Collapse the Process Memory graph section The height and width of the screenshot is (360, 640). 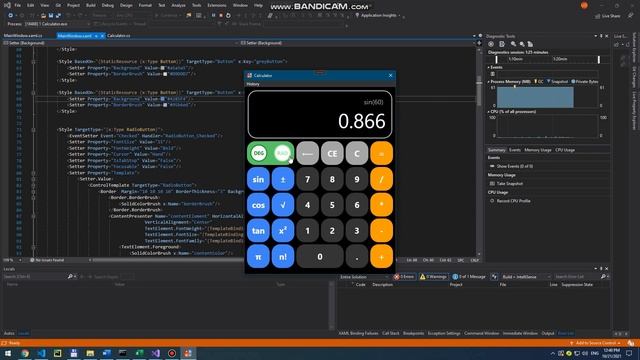[489, 82]
